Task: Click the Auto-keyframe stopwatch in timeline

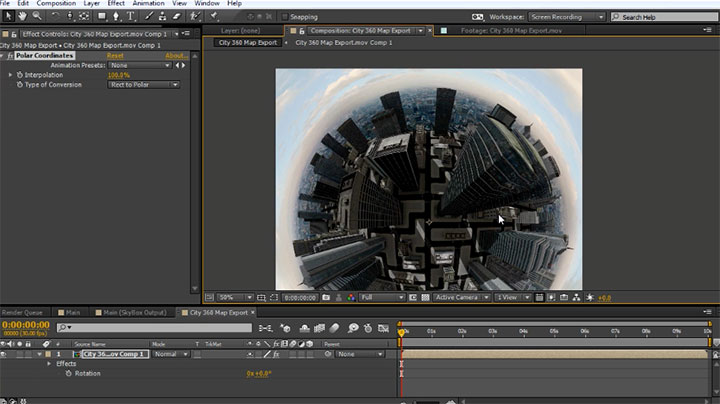Action: pos(368,328)
